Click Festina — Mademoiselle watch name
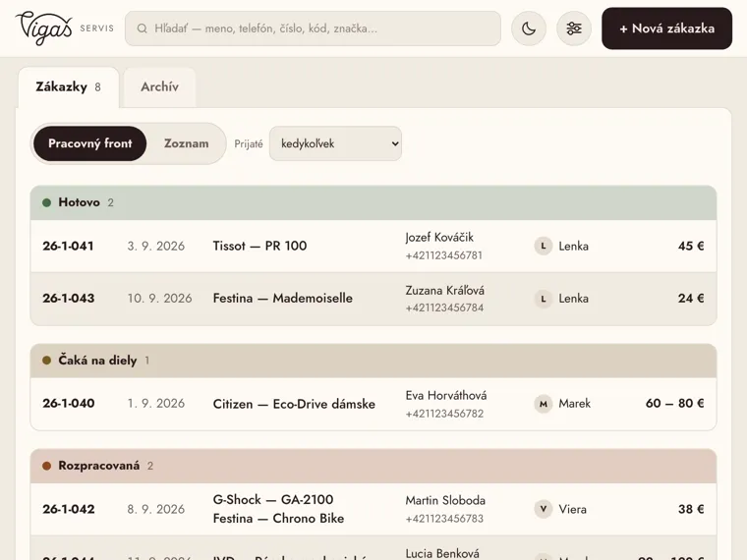Screen dimensions: 747x560 (x=282, y=298)
